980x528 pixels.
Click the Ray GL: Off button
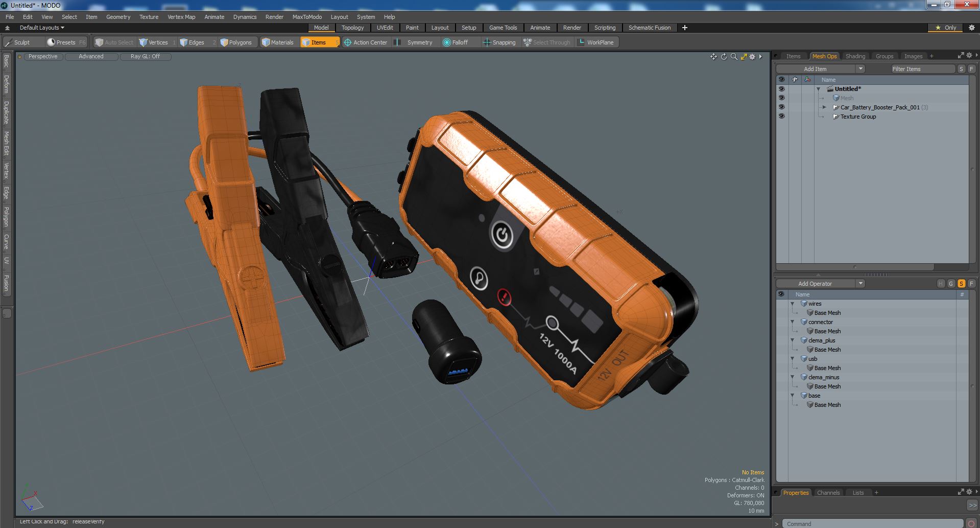[145, 57]
